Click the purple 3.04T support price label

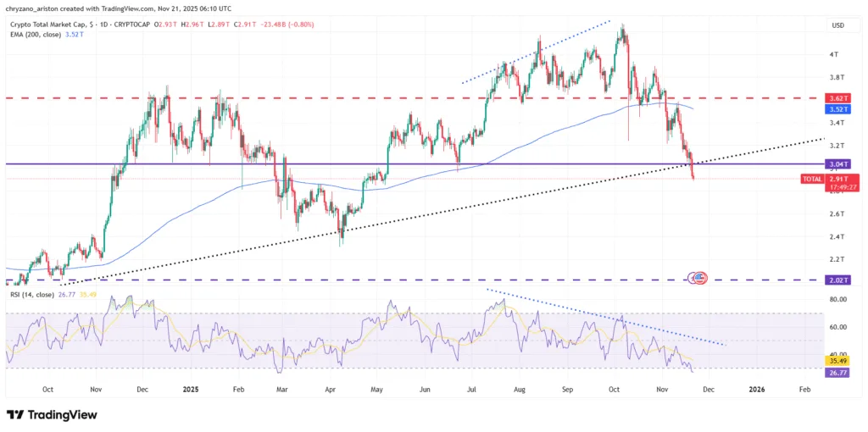point(837,164)
